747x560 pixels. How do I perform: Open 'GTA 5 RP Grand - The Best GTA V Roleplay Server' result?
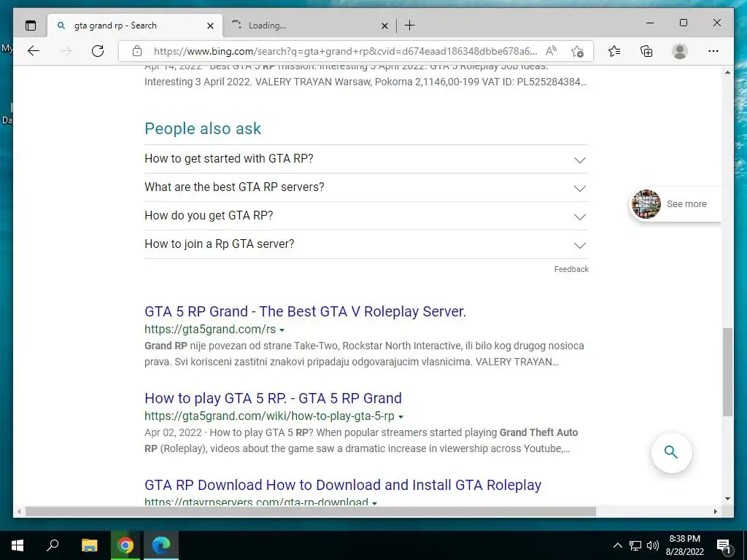(x=306, y=311)
